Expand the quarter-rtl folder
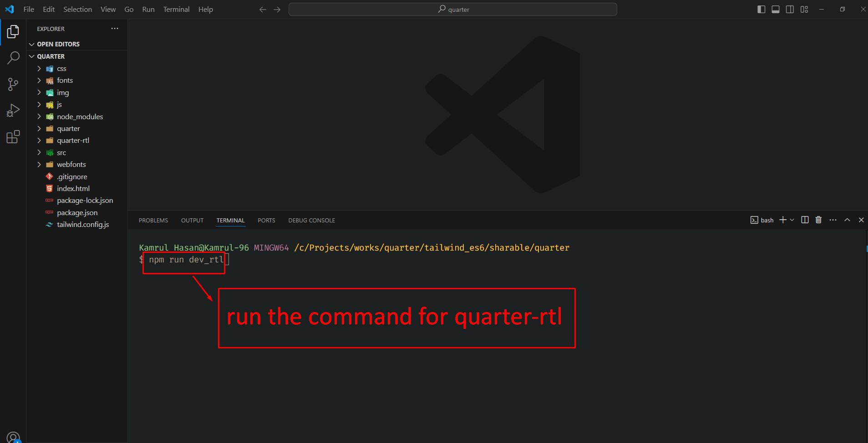The width and height of the screenshot is (868, 443). pyautogui.click(x=73, y=141)
